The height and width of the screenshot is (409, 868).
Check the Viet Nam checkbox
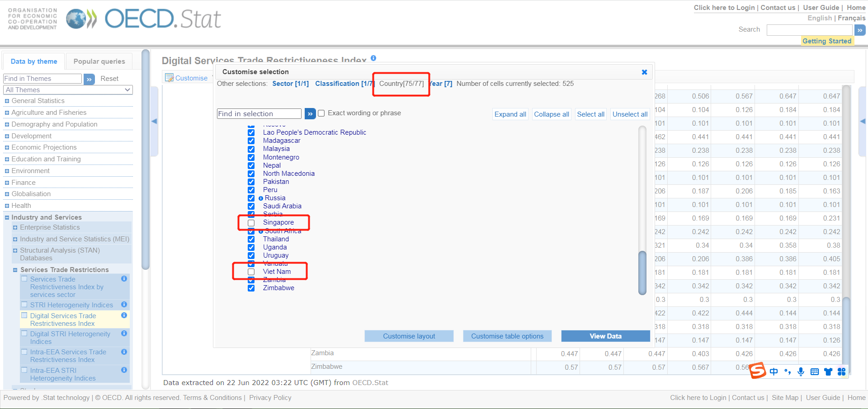pyautogui.click(x=251, y=272)
